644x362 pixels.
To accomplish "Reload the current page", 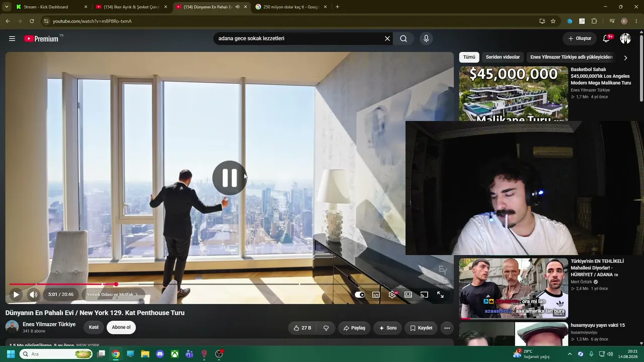I will tap(32, 21).
